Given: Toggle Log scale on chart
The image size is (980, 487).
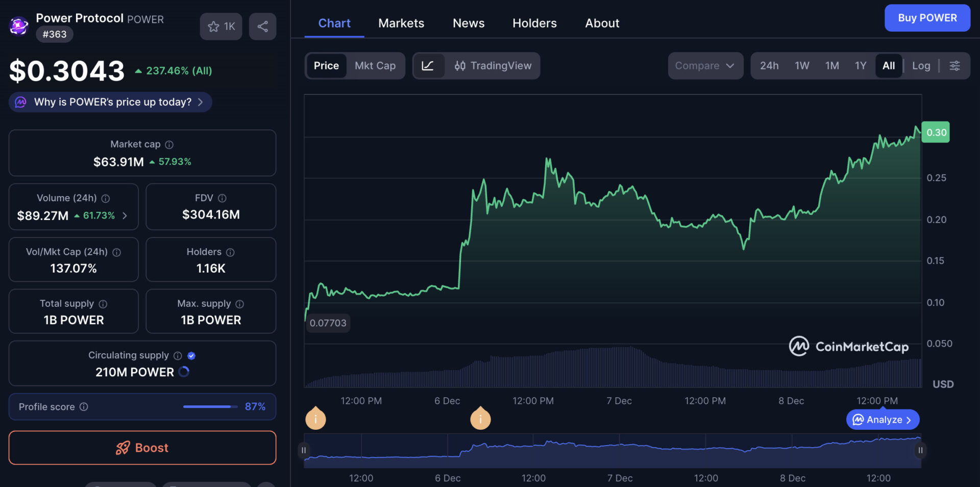Looking at the screenshot, I should pyautogui.click(x=921, y=66).
